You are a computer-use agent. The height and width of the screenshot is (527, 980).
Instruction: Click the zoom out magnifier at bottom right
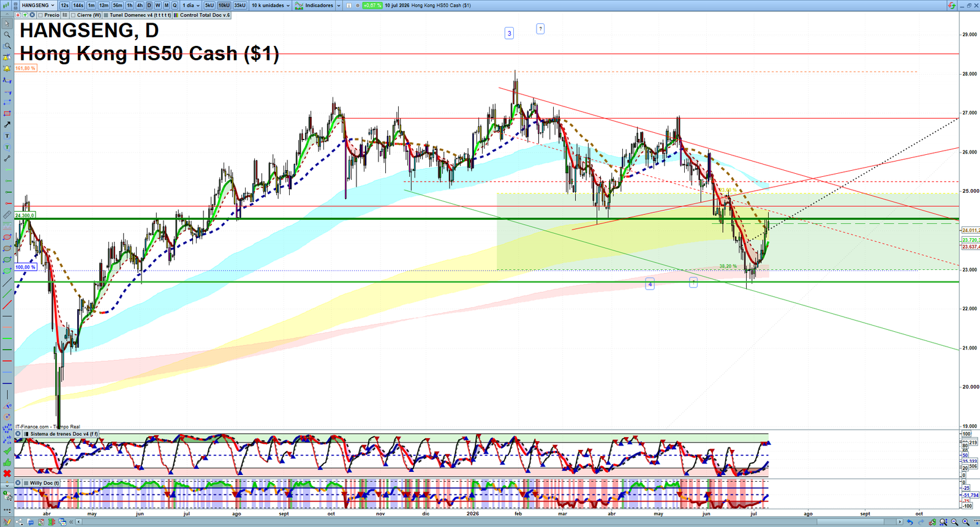[x=955, y=522]
